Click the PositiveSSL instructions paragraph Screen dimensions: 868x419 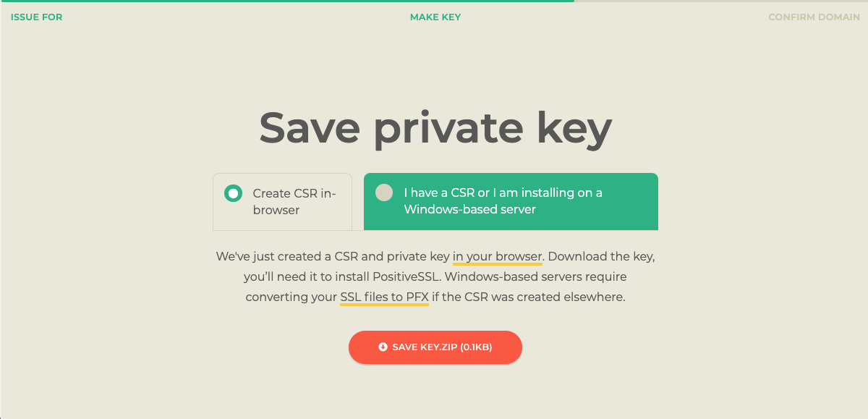[435, 276]
